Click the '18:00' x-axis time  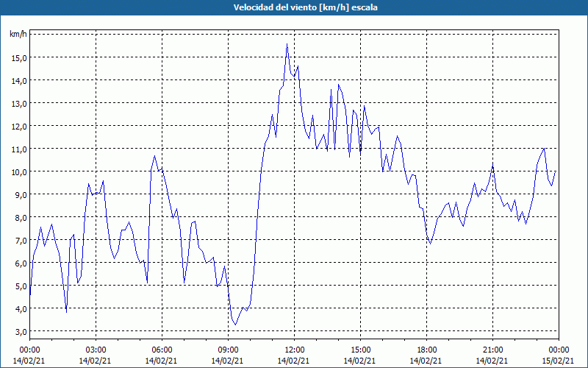pos(426,350)
